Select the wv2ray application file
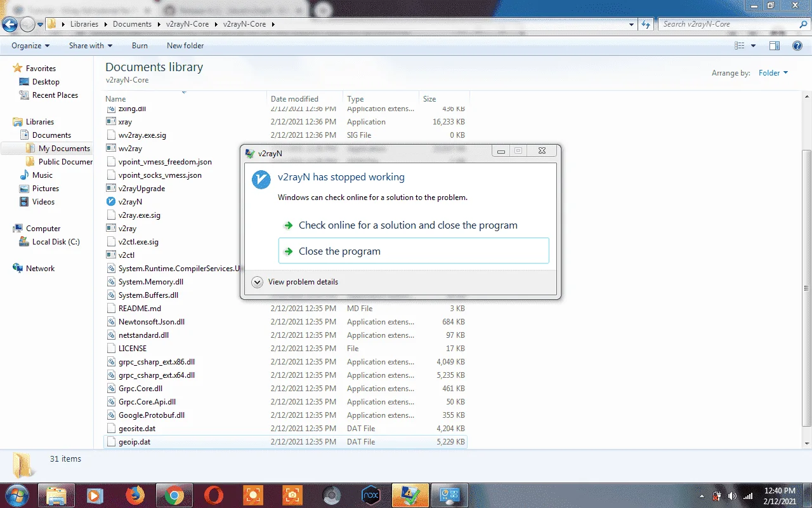Screen dimensions: 812x508 (130, 149)
